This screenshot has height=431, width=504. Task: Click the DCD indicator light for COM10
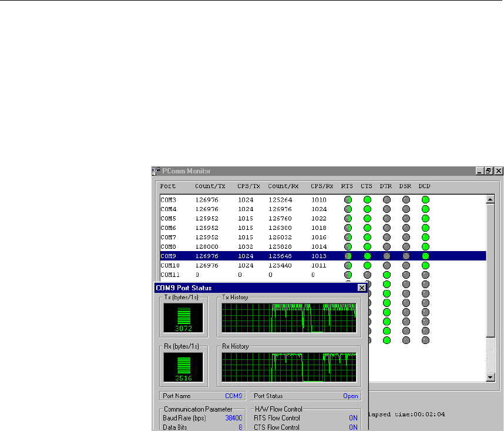point(425,265)
